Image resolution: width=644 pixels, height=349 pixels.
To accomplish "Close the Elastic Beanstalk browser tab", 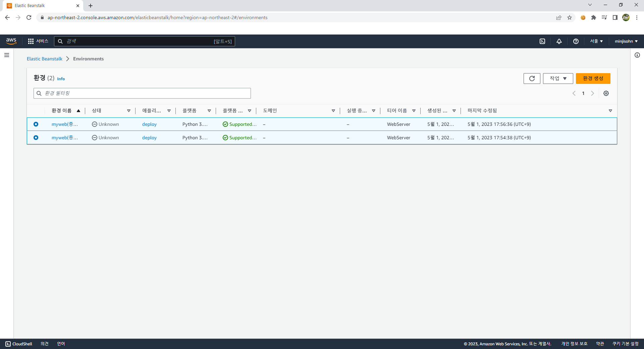I will [78, 6].
